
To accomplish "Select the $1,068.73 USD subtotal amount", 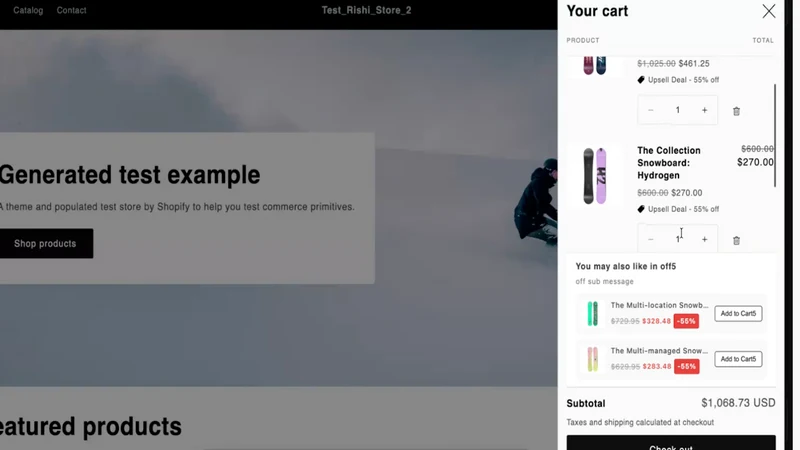I will (x=738, y=403).
